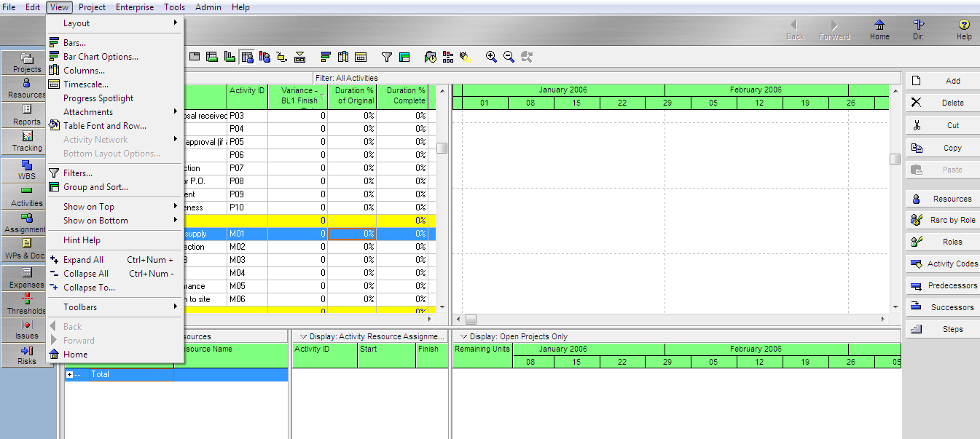Open the Display: Activity Resource Assignments dropdown
980x439 pixels.
pyautogui.click(x=304, y=336)
